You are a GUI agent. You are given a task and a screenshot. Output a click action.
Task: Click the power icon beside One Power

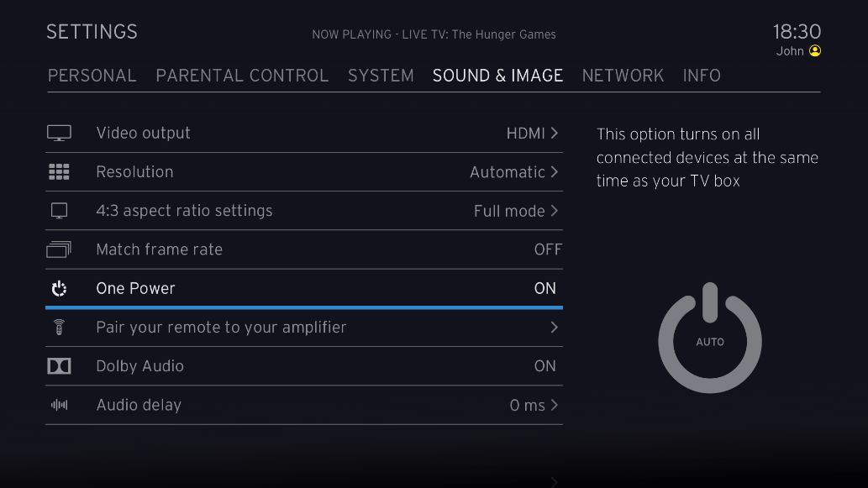click(x=59, y=289)
